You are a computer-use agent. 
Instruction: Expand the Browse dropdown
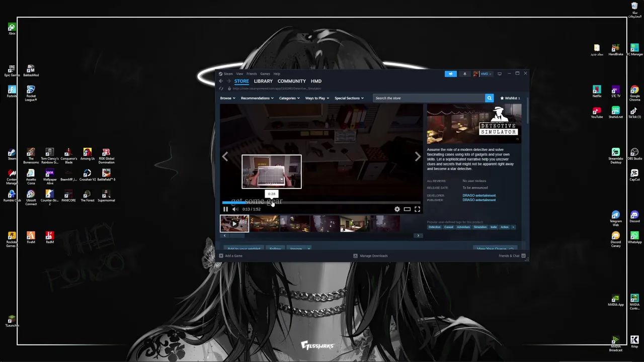click(227, 98)
